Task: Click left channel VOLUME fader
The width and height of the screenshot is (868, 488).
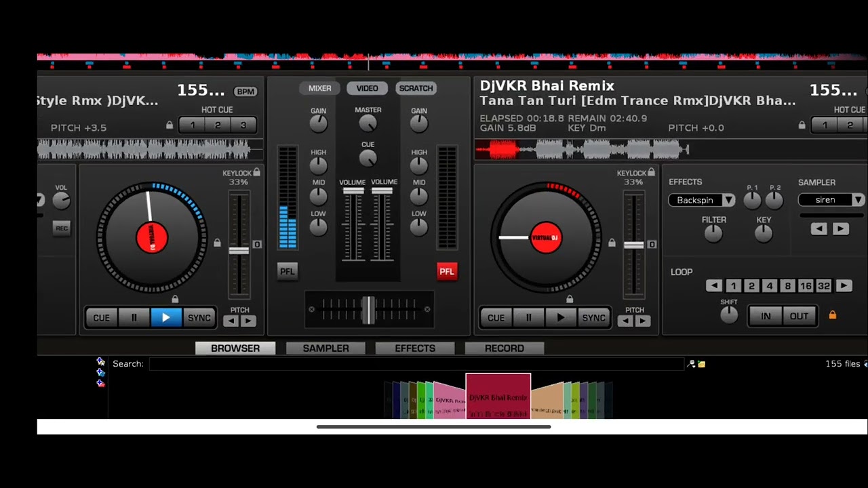Action: [x=353, y=191]
